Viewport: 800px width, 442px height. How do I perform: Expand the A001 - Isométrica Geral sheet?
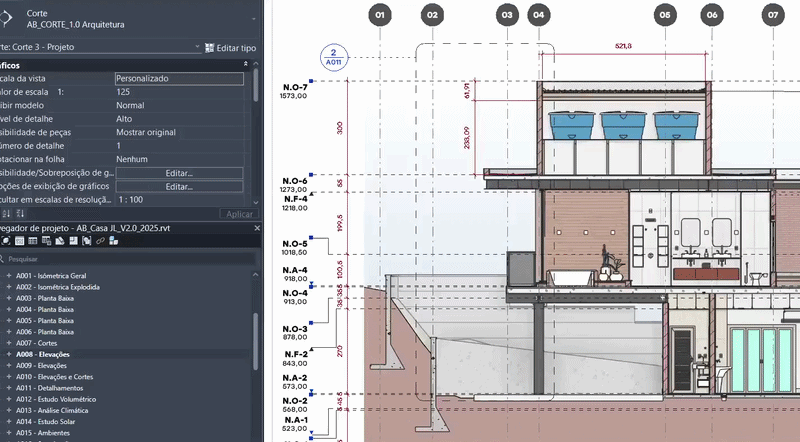click(9, 276)
